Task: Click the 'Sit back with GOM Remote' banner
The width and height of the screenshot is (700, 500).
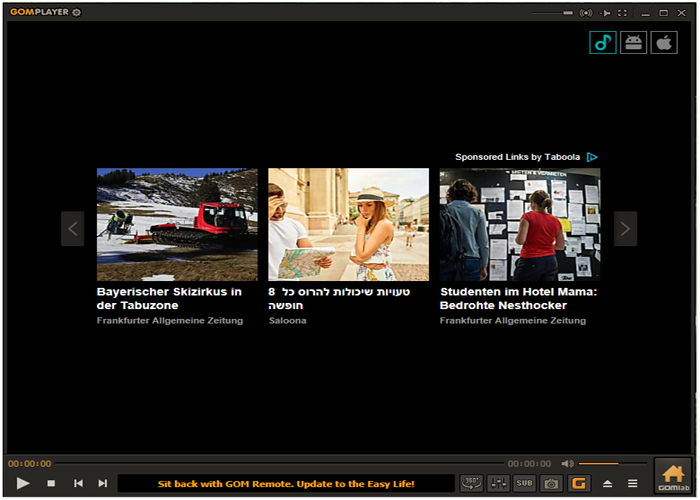Action: click(x=286, y=484)
